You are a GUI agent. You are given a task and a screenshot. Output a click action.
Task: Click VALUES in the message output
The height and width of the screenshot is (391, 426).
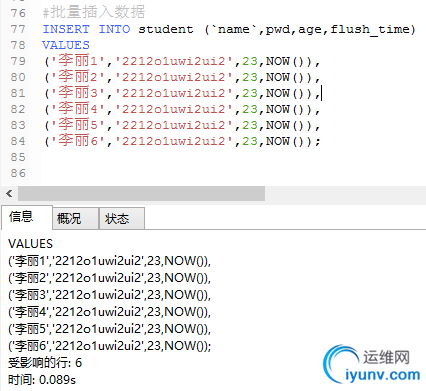[x=30, y=244]
